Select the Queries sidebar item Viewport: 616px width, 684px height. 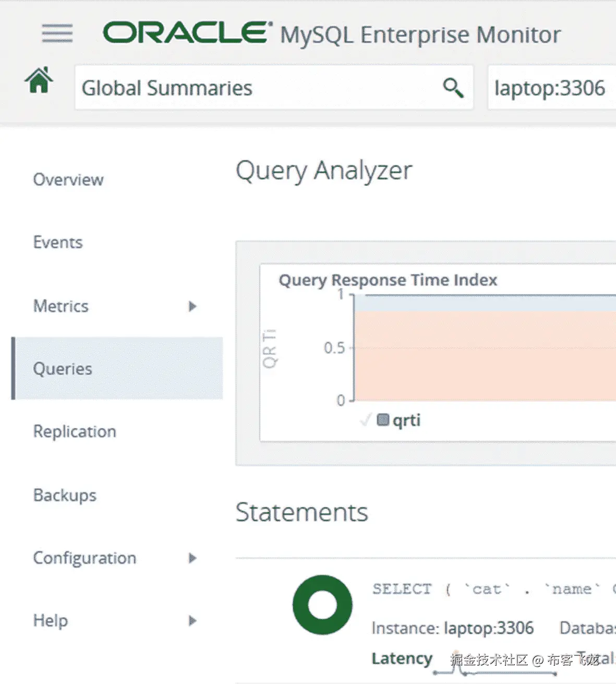tap(117, 368)
